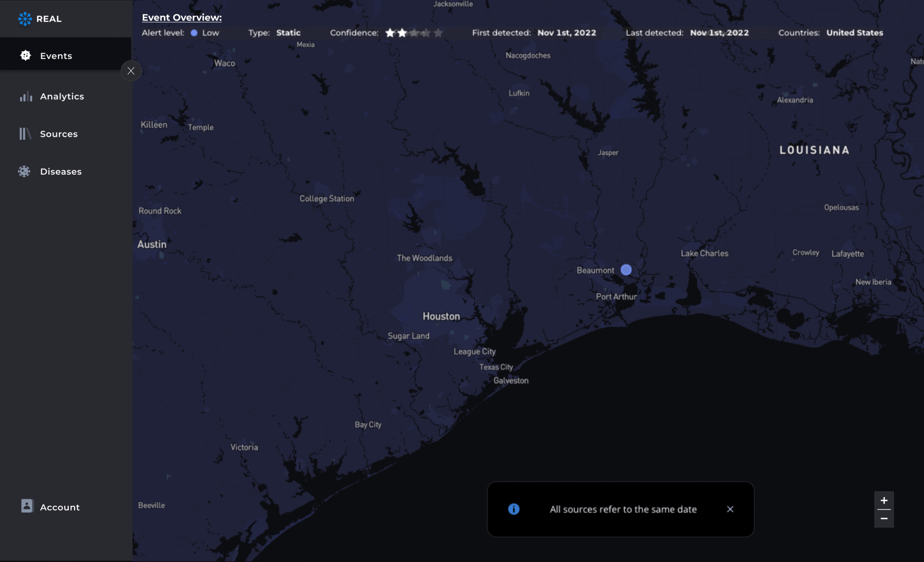Viewport: 924px width, 562px height.
Task: Zoom out the map with minus button
Action: click(x=884, y=519)
